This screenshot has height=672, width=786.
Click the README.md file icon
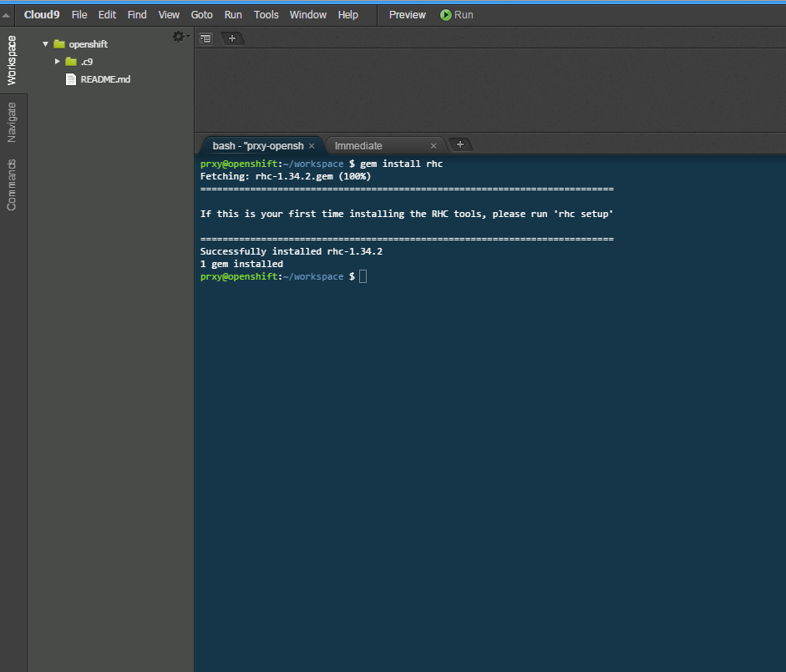(x=71, y=79)
